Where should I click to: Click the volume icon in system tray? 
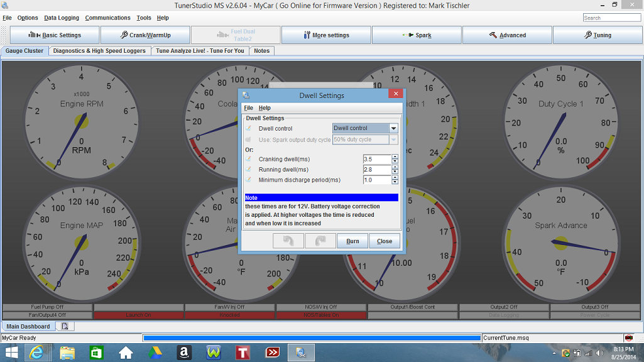(599, 353)
